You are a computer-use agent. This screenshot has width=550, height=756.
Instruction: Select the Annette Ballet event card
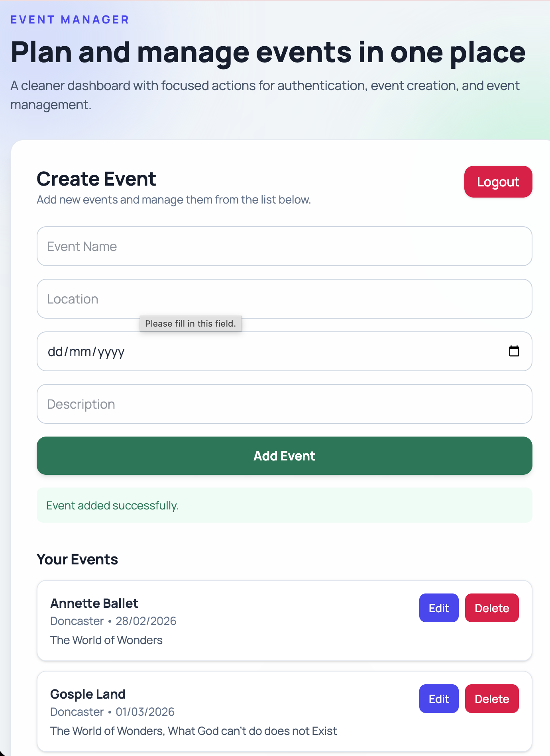[279, 621]
